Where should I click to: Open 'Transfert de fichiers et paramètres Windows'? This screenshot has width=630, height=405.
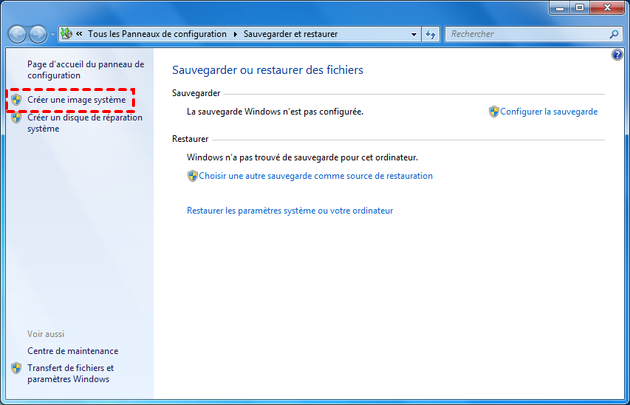71,373
